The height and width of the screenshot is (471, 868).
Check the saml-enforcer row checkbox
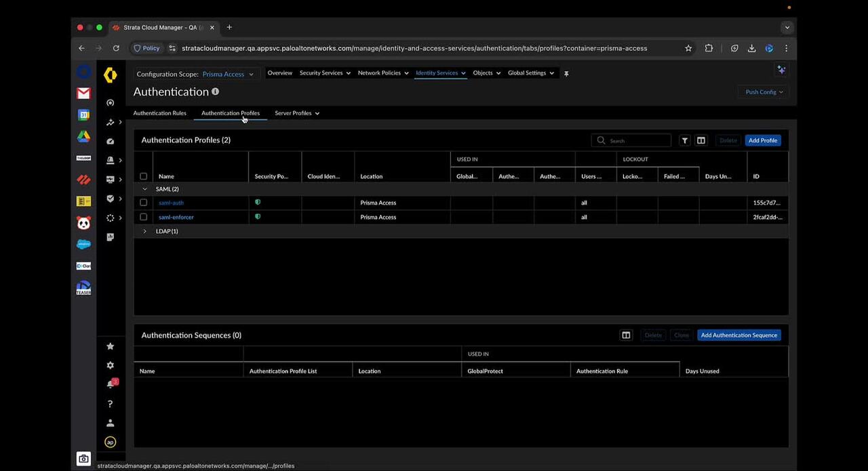click(143, 217)
